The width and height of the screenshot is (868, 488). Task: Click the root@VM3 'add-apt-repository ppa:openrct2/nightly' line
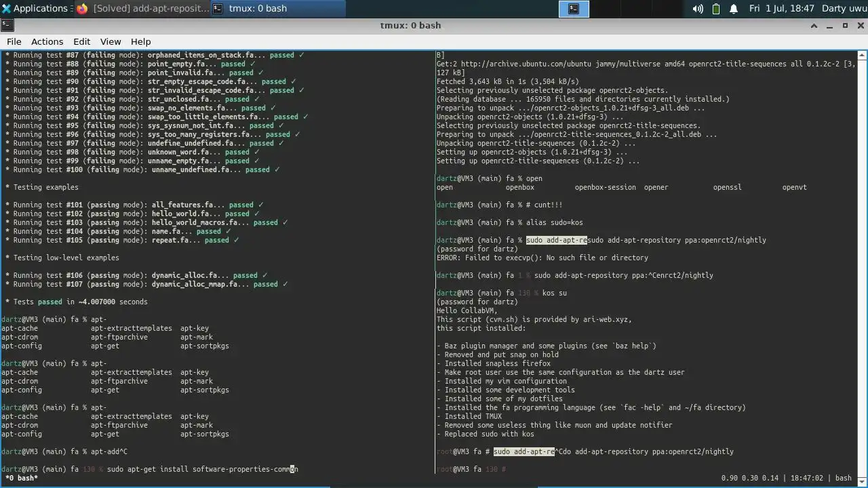point(585,451)
